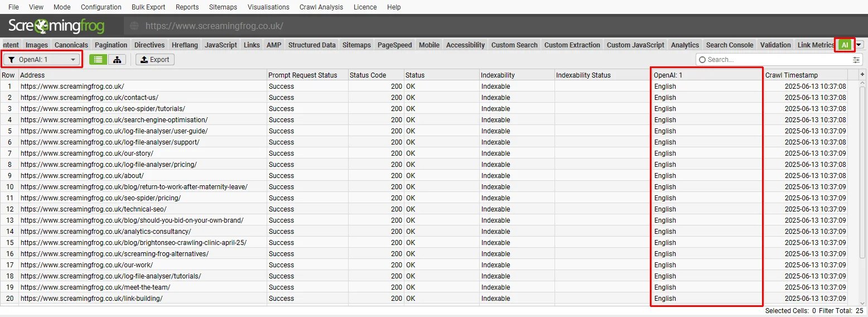
Task: Click the plus icon to add columns
Action: [862, 75]
